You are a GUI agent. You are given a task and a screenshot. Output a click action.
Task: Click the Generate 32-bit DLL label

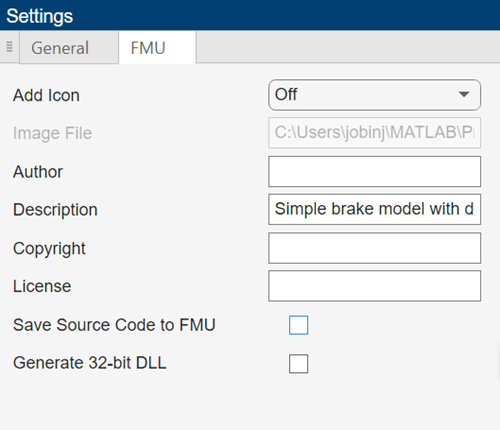click(90, 363)
